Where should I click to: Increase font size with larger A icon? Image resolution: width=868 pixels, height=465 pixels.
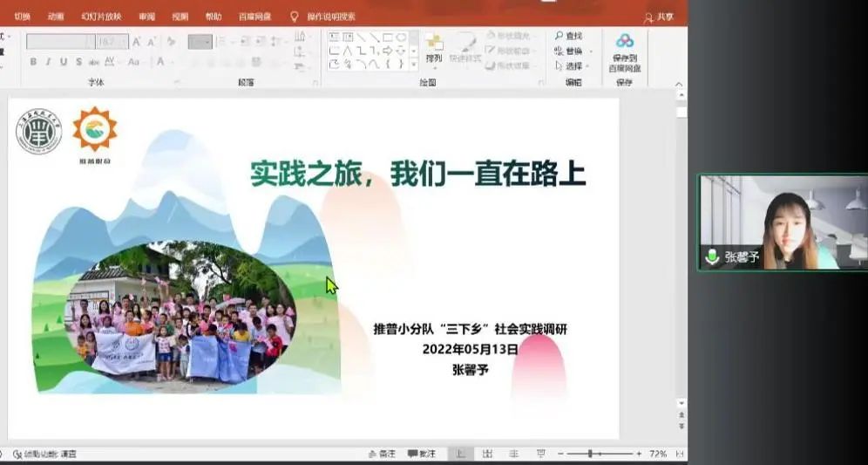[x=136, y=42]
